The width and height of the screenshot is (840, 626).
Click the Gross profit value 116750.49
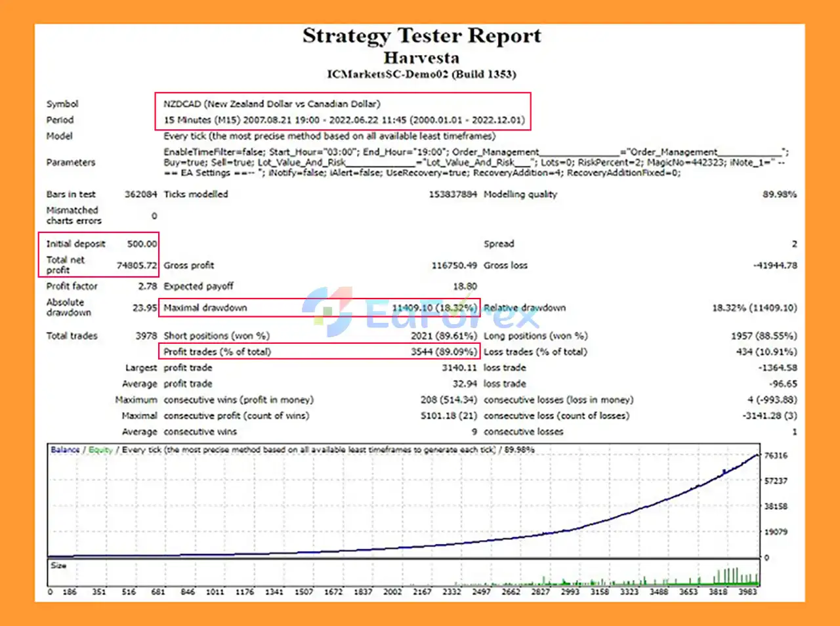453,265
